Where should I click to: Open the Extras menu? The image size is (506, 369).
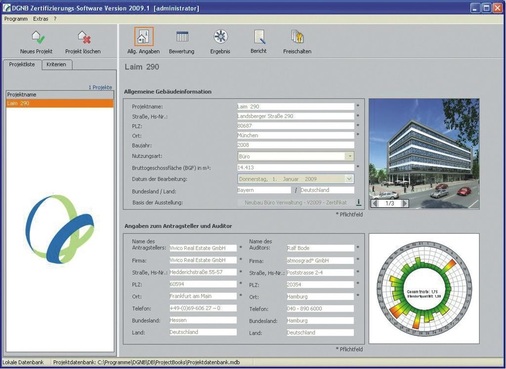41,19
